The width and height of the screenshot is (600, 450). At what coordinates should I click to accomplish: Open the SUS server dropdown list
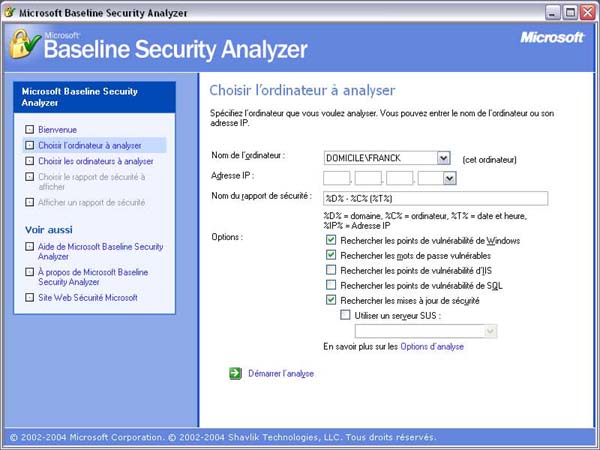pos(490,331)
